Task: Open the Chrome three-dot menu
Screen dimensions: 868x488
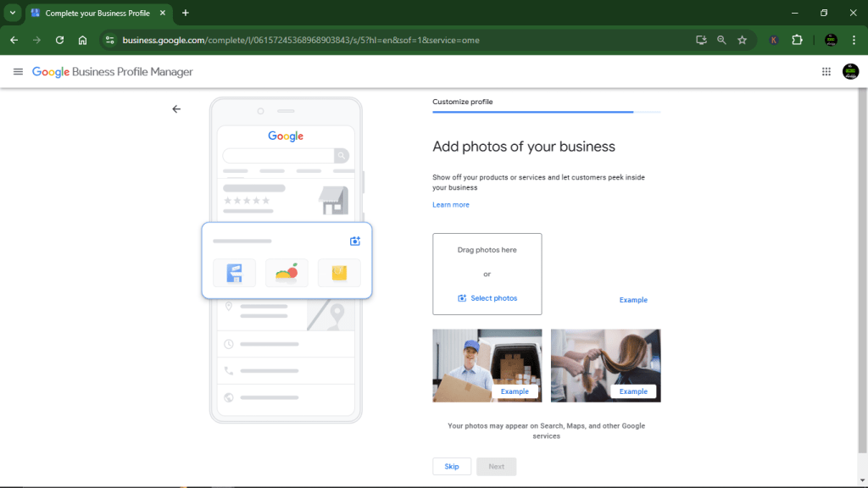Action: (x=853, y=39)
